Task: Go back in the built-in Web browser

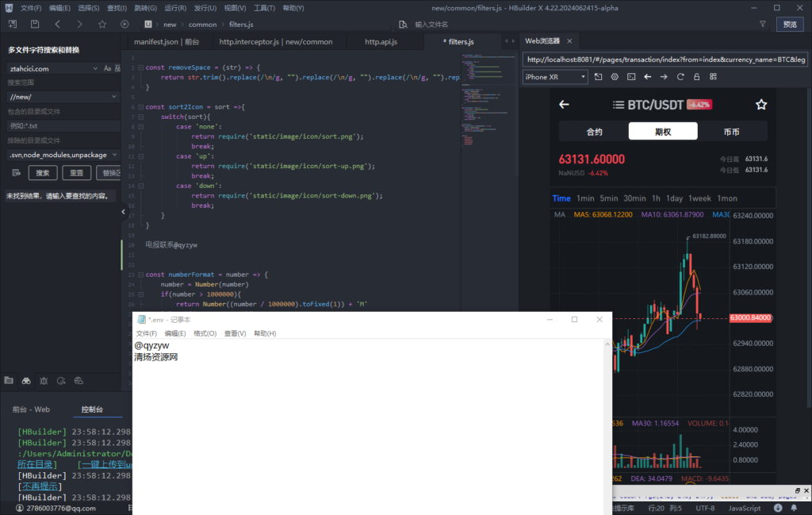Action: (x=647, y=77)
